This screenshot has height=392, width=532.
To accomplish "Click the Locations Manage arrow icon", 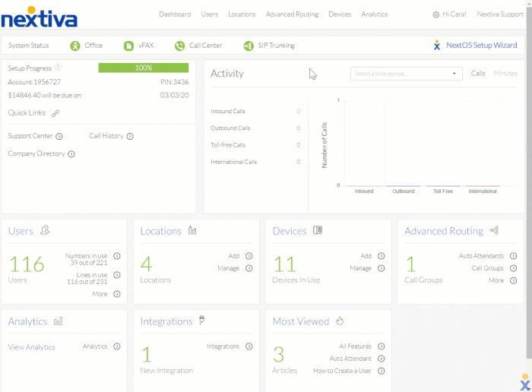I will click(x=249, y=268).
